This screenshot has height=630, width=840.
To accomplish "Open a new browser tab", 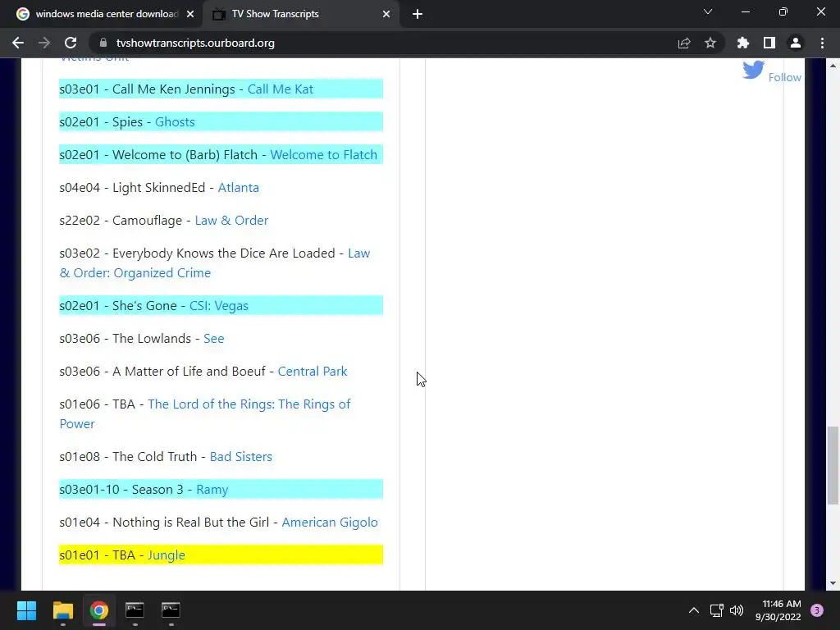I will (418, 14).
